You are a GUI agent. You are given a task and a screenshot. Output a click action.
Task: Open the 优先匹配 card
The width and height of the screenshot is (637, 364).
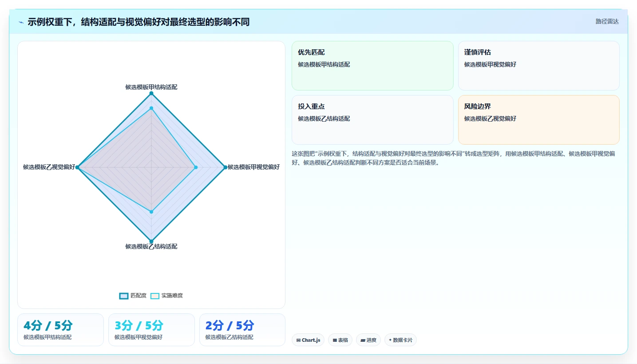click(x=372, y=66)
